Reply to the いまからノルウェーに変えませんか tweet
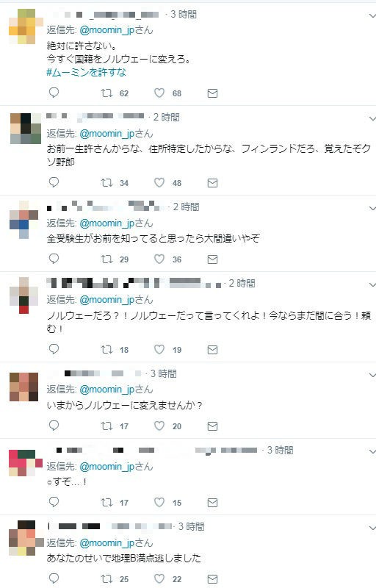The image size is (376, 588). pos(54,426)
